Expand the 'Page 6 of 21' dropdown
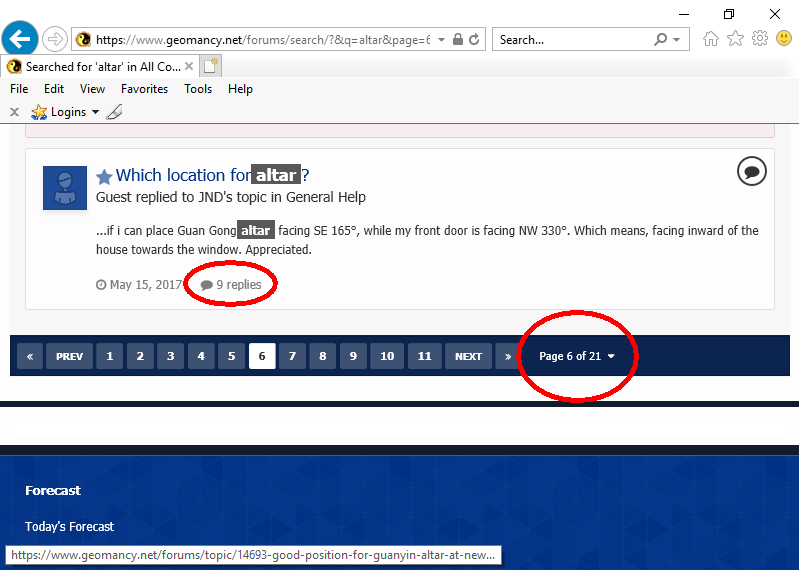799x570 pixels. (x=577, y=356)
